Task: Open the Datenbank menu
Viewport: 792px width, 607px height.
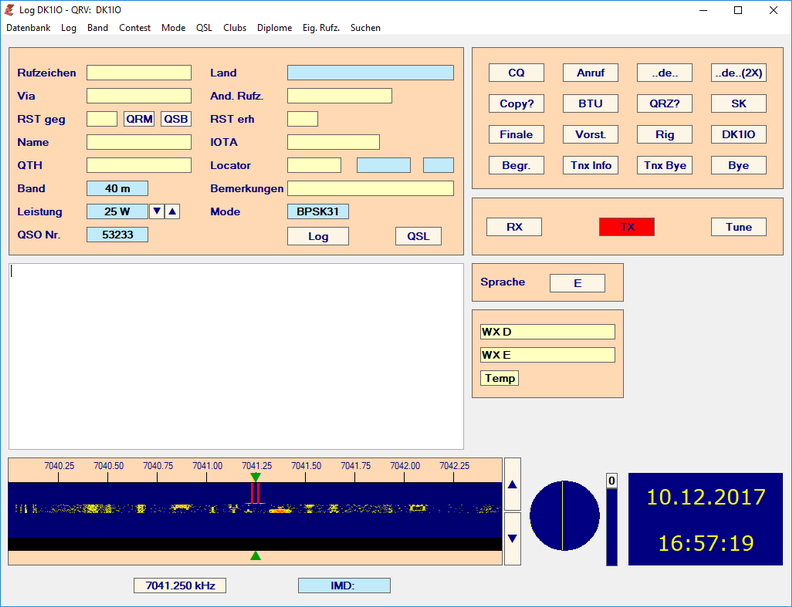Action: coord(28,28)
